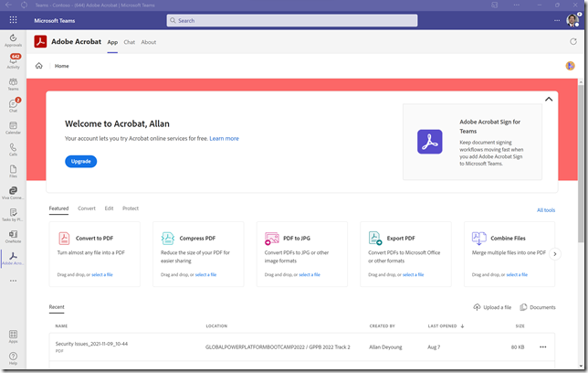The width and height of the screenshot is (588, 373).
Task: Open the Apps store icon
Action: tap(13, 336)
